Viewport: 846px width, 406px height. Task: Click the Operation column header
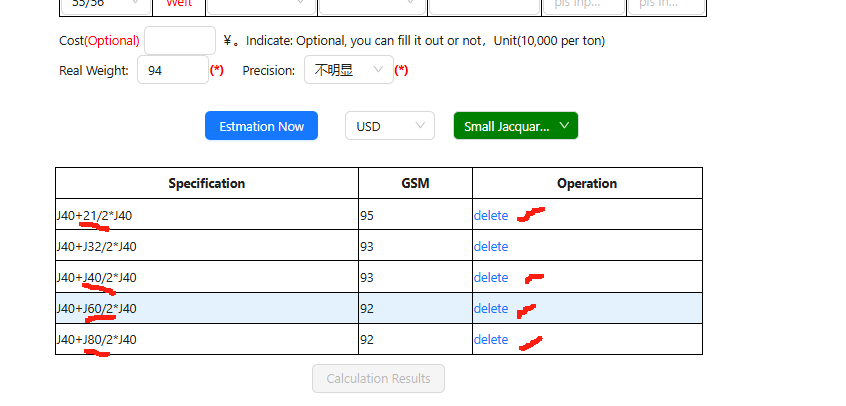(x=587, y=183)
